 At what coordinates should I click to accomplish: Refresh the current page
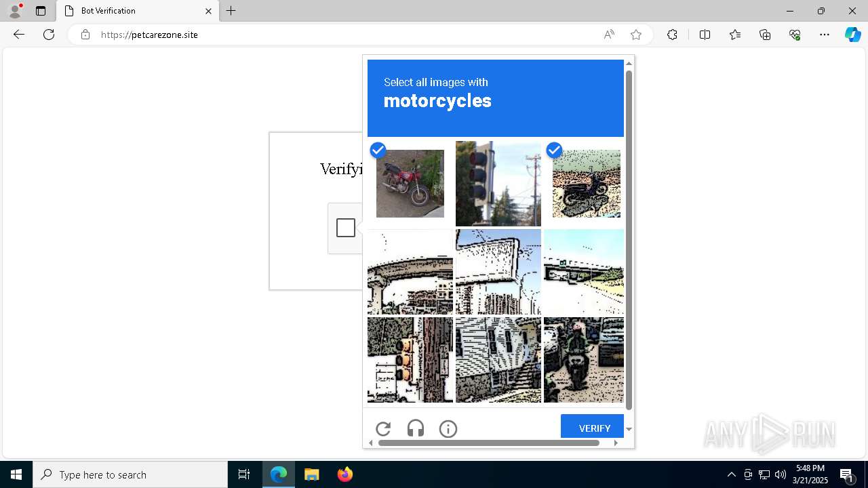tap(49, 35)
